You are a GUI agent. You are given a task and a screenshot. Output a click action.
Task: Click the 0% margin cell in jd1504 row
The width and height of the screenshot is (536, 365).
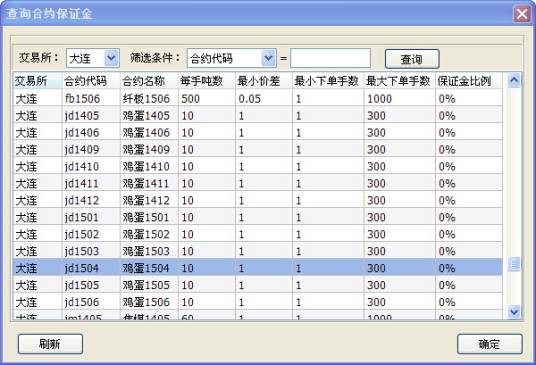click(469, 268)
